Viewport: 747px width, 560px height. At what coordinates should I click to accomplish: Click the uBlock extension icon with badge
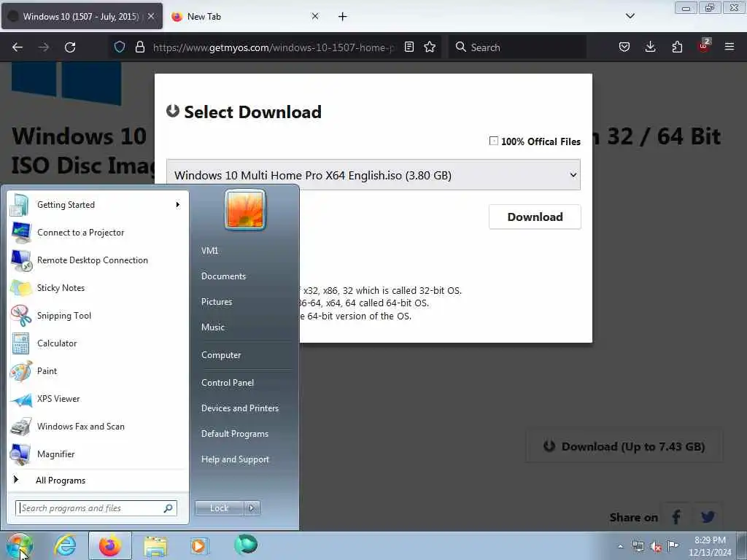click(x=704, y=46)
